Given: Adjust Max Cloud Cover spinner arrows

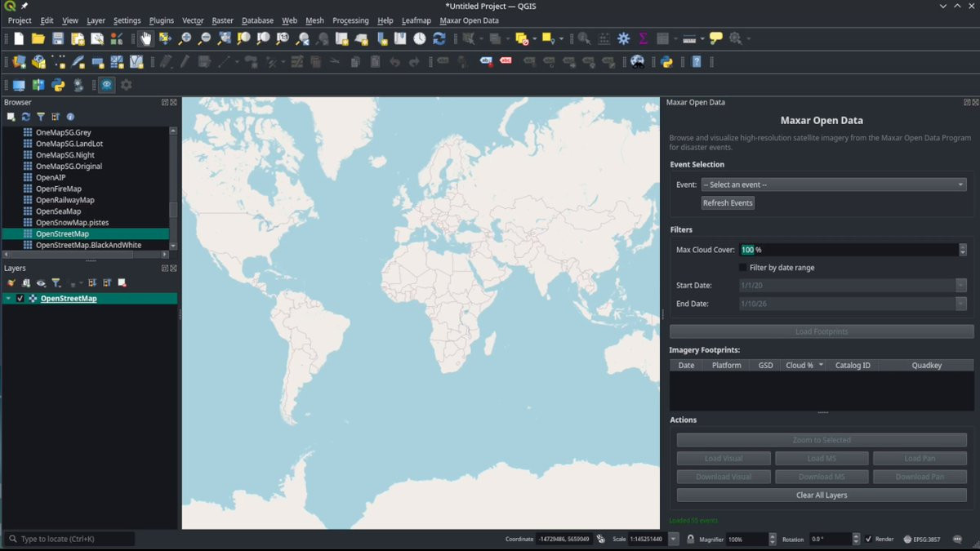Looking at the screenshot, I should pos(963,250).
